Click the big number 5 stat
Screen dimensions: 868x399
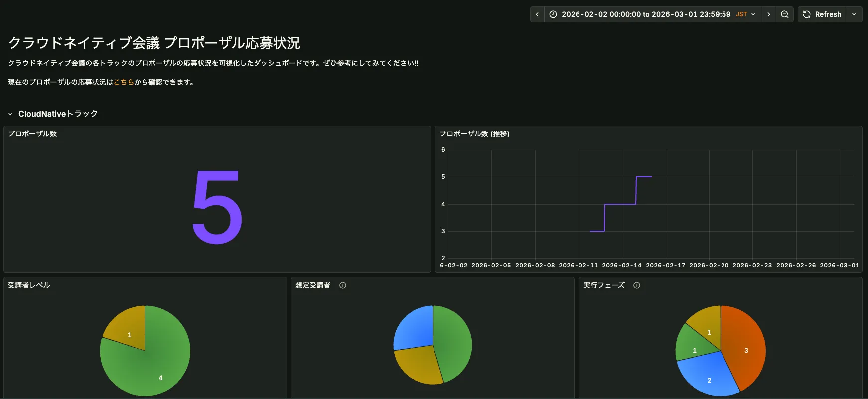[x=217, y=207]
